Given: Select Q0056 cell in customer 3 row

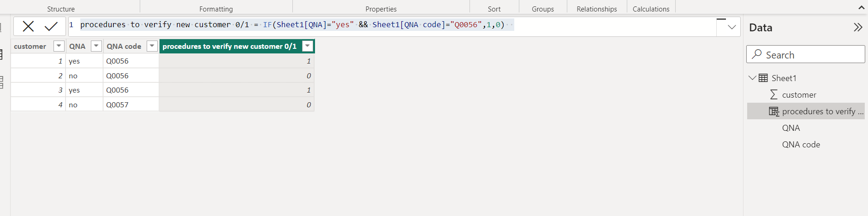Looking at the screenshot, I should [x=131, y=90].
